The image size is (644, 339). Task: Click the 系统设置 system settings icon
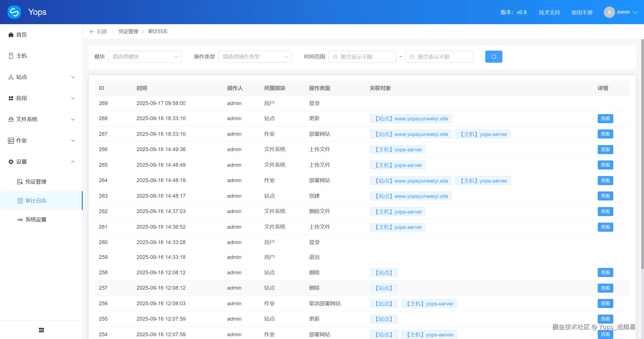coord(20,219)
